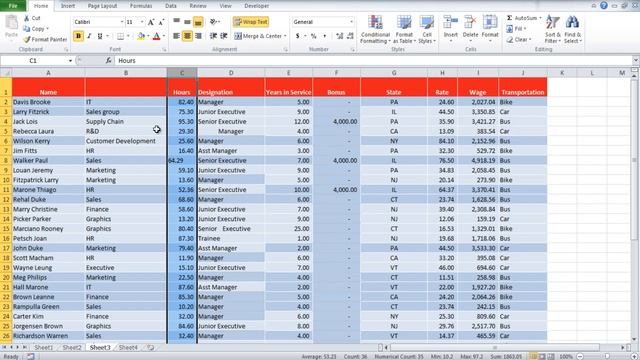Viewport: 640px width, 360px height.
Task: Toggle Wrap Text off
Action: coord(251,22)
